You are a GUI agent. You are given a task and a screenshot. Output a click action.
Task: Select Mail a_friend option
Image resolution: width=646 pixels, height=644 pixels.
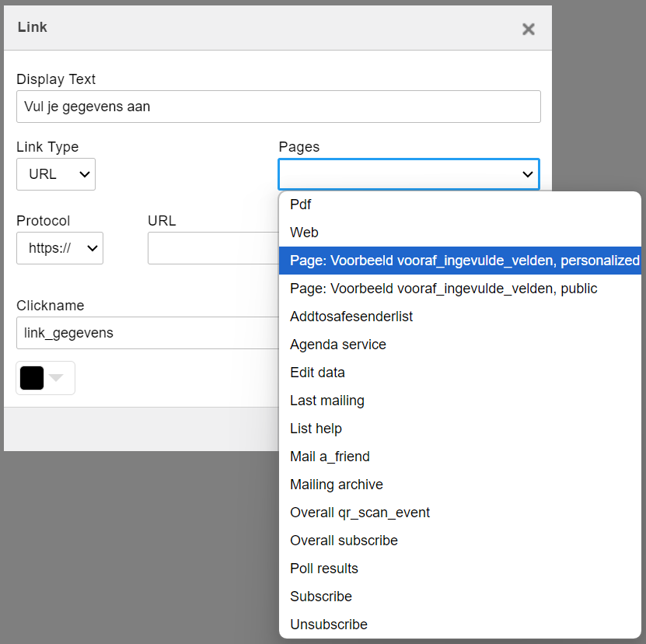pos(330,457)
